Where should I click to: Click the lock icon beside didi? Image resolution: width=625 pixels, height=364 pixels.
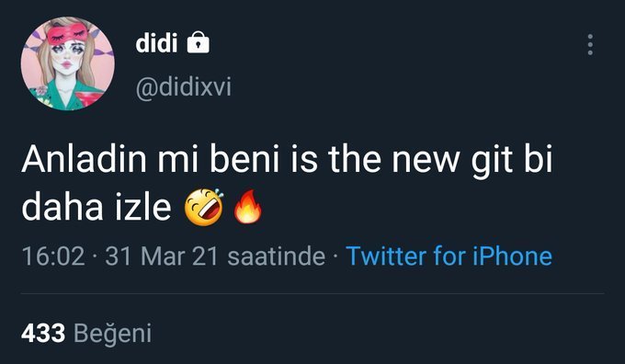[x=199, y=42]
